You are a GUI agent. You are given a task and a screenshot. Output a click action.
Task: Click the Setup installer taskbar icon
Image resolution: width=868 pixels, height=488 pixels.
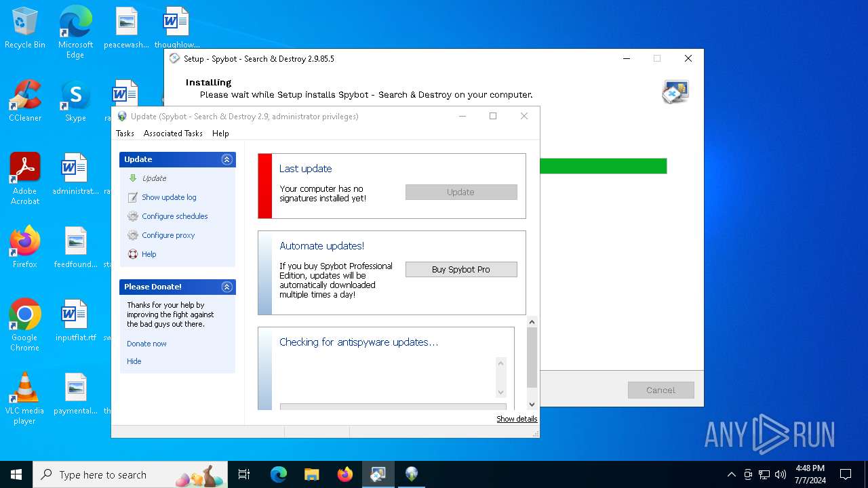point(378,474)
